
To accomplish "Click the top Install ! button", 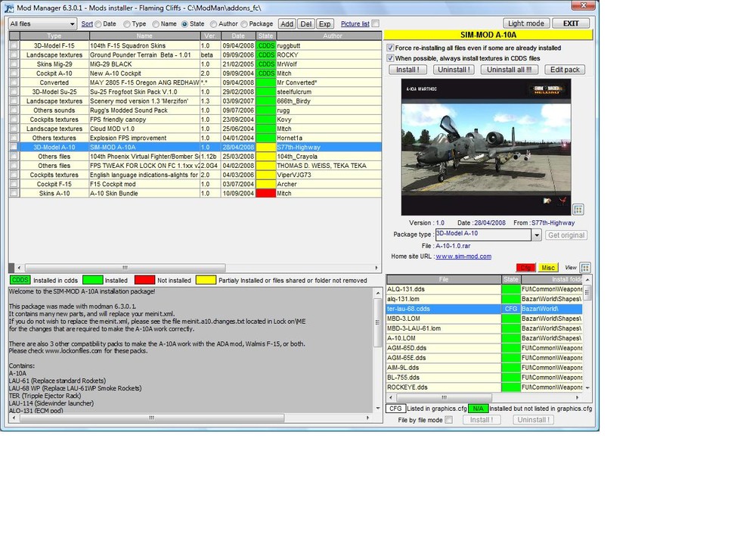I will 407,70.
